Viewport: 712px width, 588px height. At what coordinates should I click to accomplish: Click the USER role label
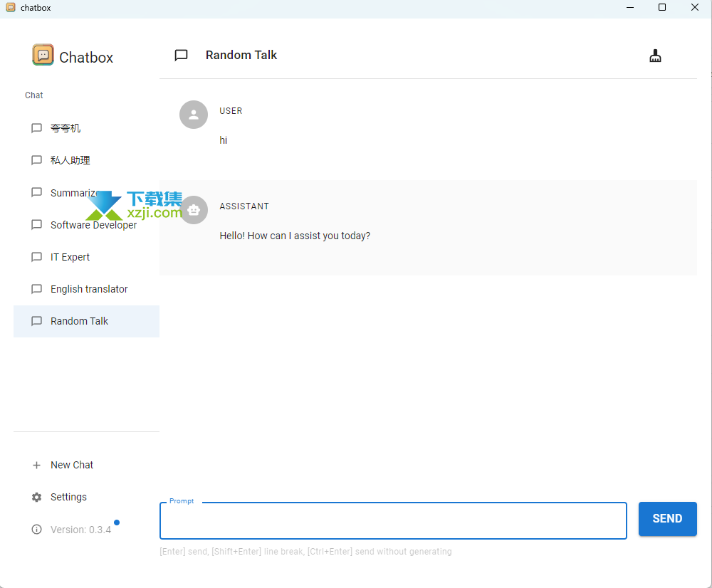point(231,111)
